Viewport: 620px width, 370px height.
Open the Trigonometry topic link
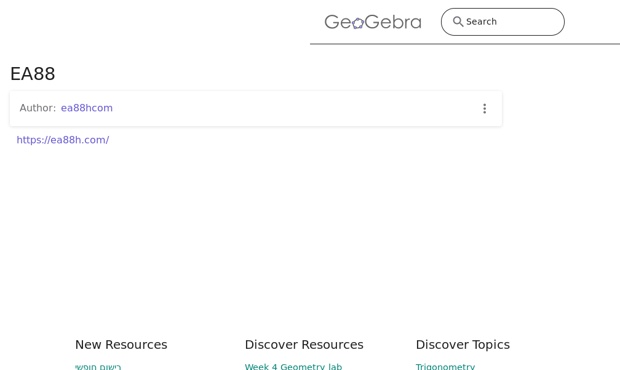point(445,366)
